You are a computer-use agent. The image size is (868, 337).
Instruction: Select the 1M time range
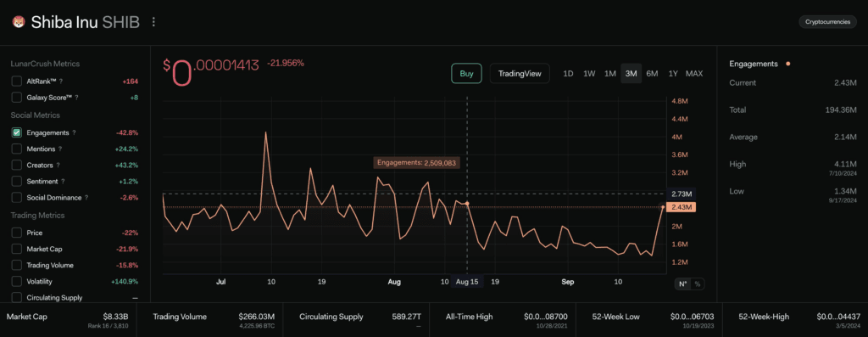coord(610,73)
